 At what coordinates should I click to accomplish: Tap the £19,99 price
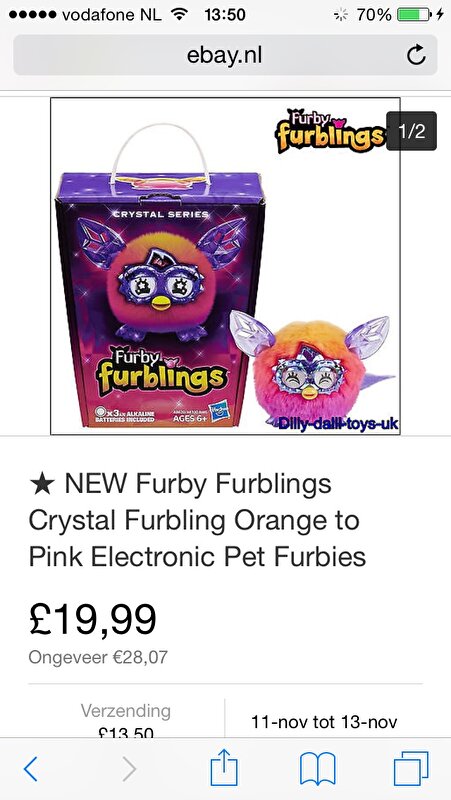92,619
